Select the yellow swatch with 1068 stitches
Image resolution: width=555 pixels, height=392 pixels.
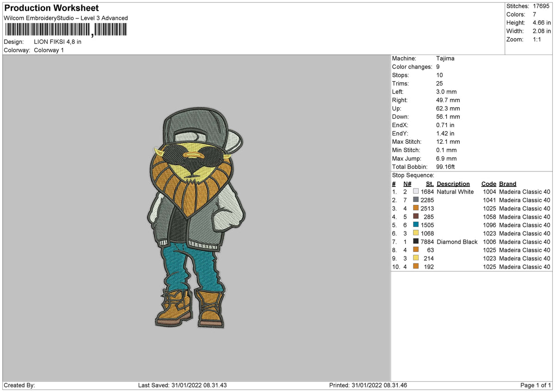click(x=416, y=233)
